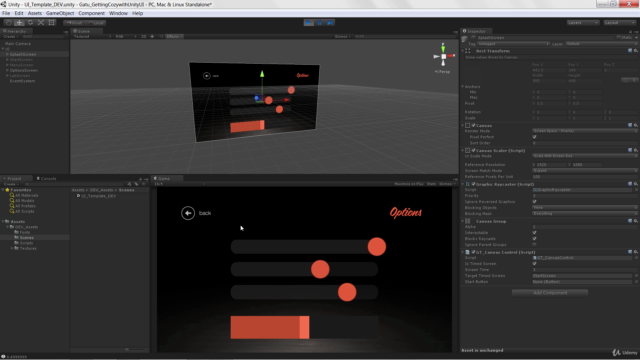Open Rect Transform component gear menu
Viewport: 640px width, 360px height.
coord(636,51)
